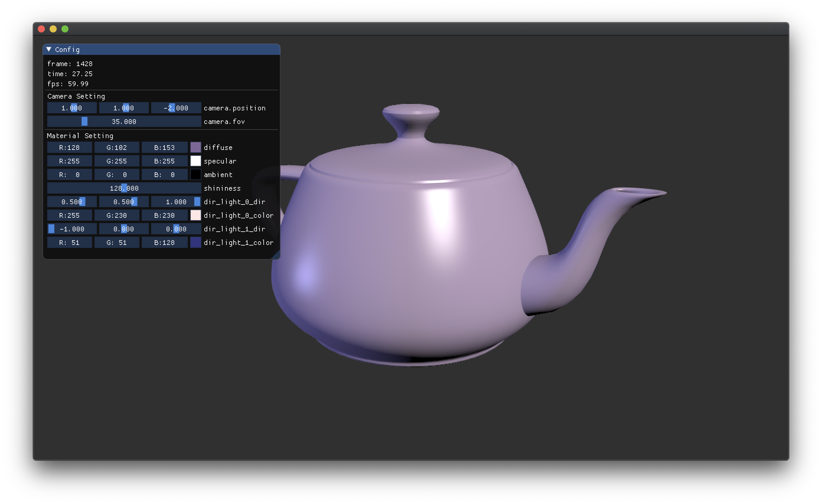Image resolution: width=822 pixels, height=504 pixels.
Task: Click dir_light_1_dir X slider showing -1.000
Action: [72, 229]
